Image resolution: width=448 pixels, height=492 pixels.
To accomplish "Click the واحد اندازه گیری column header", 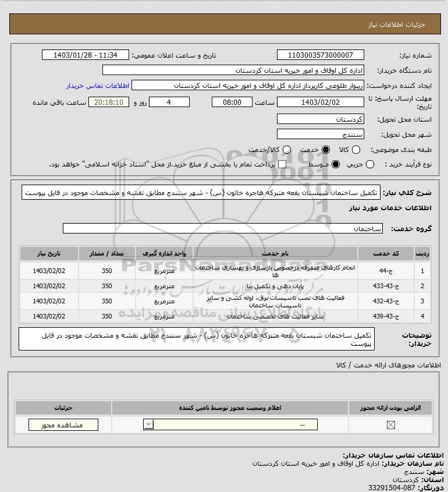I will [164, 253].
